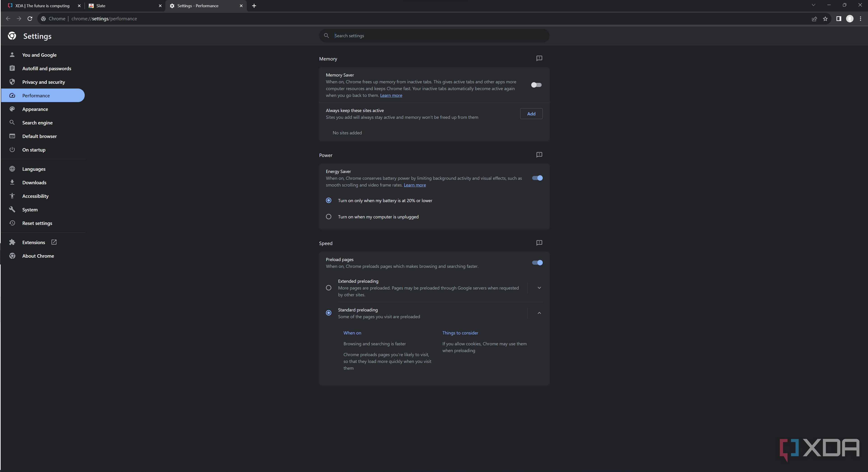868x472 pixels.
Task: Click the Chrome logo beside Settings
Action: click(12, 36)
